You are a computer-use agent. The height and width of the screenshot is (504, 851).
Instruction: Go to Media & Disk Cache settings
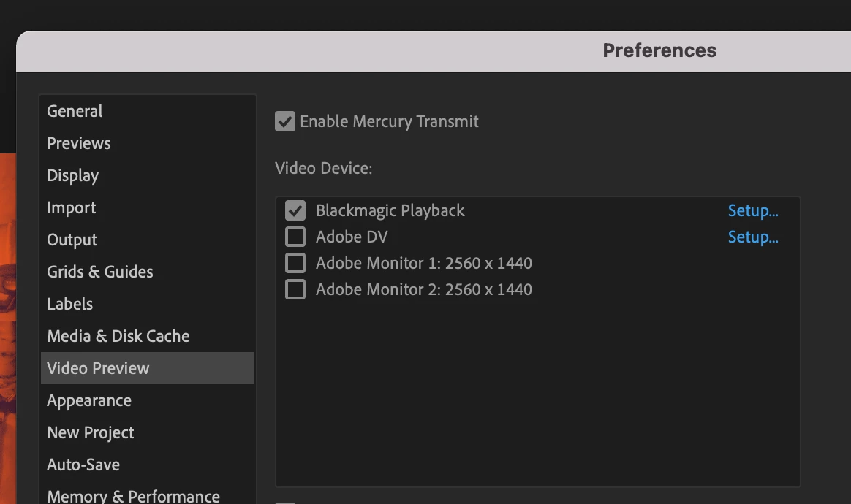tap(118, 336)
